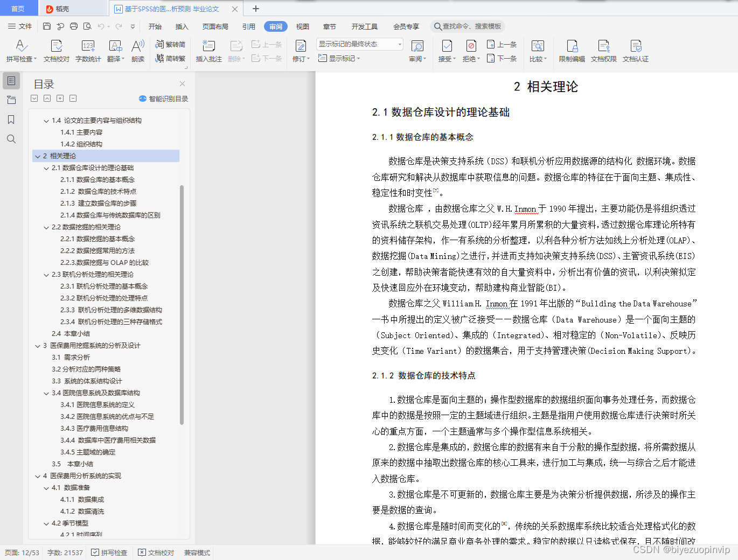Viewport: 738px width, 560px height.
Task: Convert text with 简转繁
Action: [170, 58]
